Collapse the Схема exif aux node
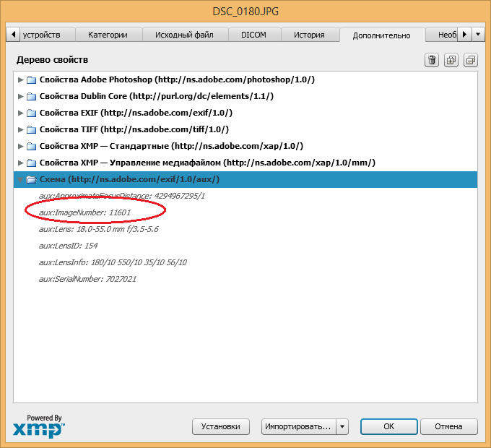The width and height of the screenshot is (491, 448). [x=20, y=180]
